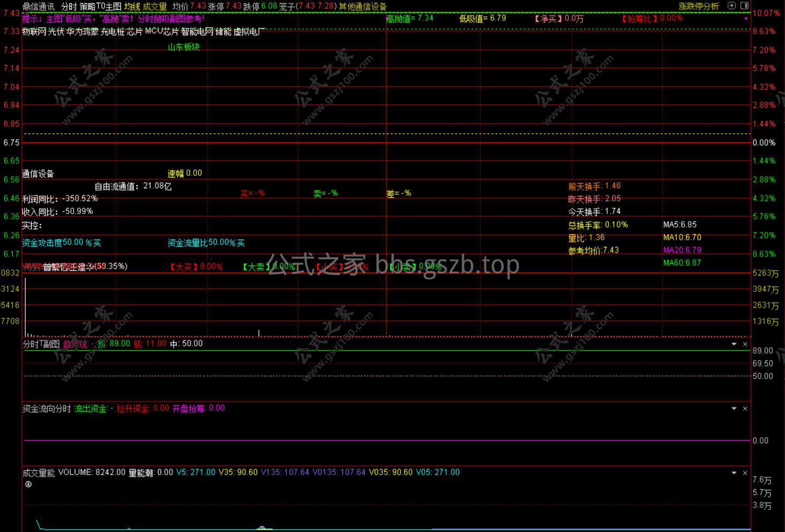Click the 充电桩 concept tag

pyautogui.click(x=112, y=32)
